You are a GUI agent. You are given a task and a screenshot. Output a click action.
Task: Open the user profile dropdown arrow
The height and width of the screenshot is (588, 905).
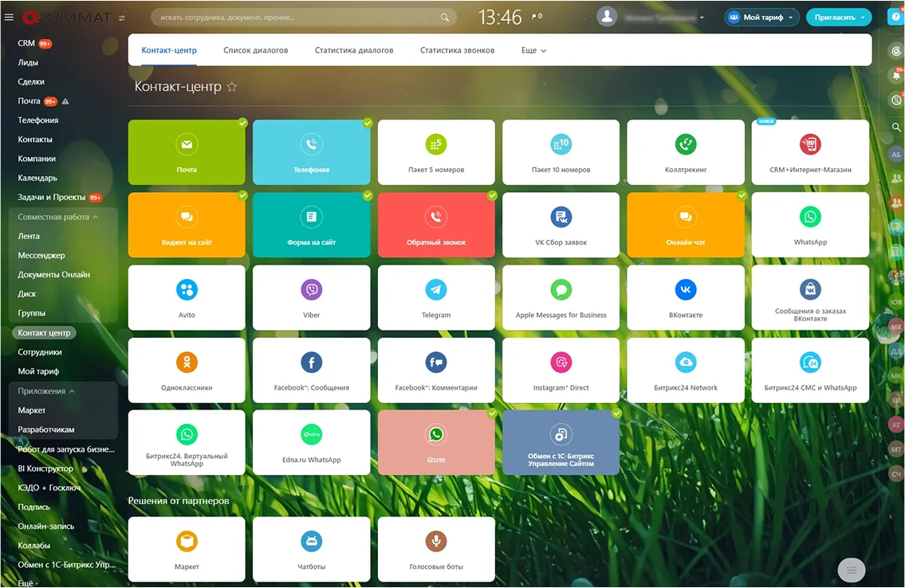pos(702,18)
